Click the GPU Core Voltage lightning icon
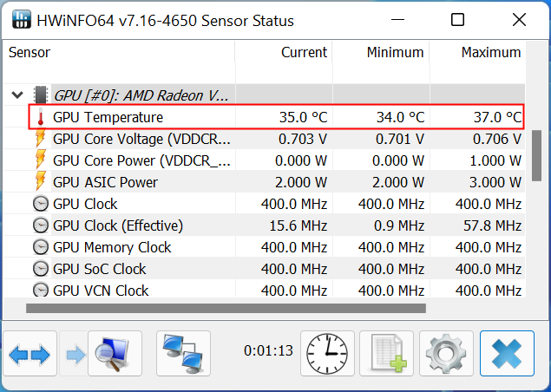 [x=41, y=139]
